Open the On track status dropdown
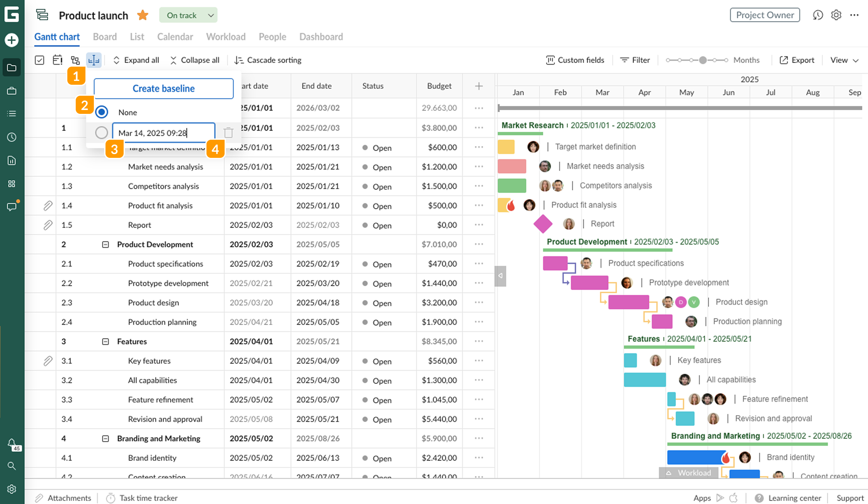The width and height of the screenshot is (868, 504). (x=188, y=15)
